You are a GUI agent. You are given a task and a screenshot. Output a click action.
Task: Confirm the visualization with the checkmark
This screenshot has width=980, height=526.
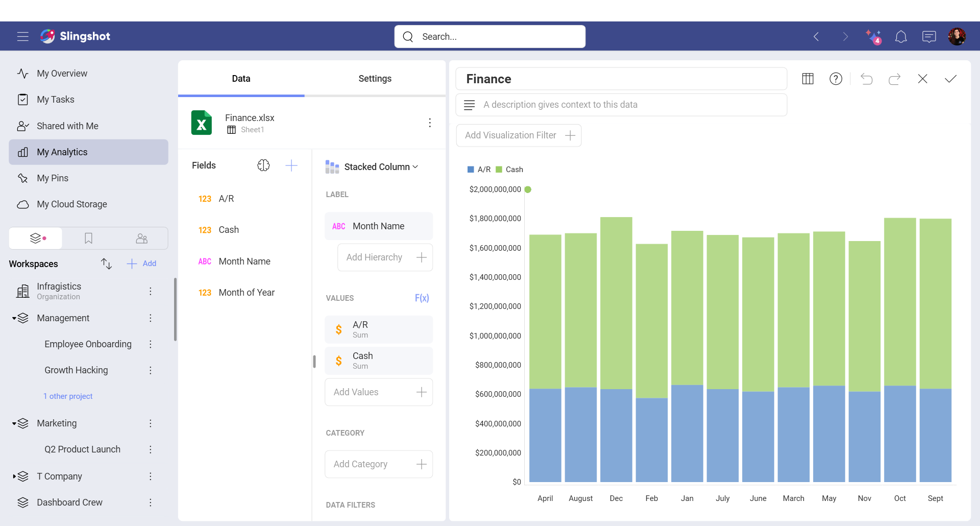click(950, 79)
